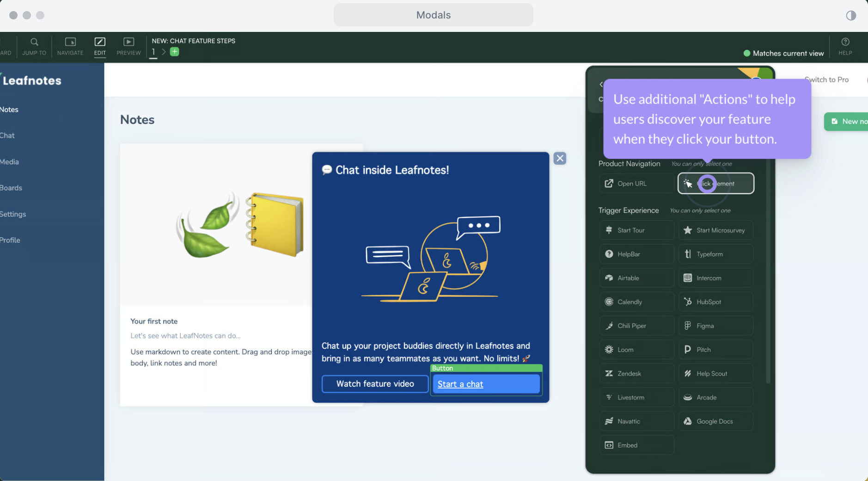Click the Leafnotes logo
868x481 pixels.
(31, 80)
